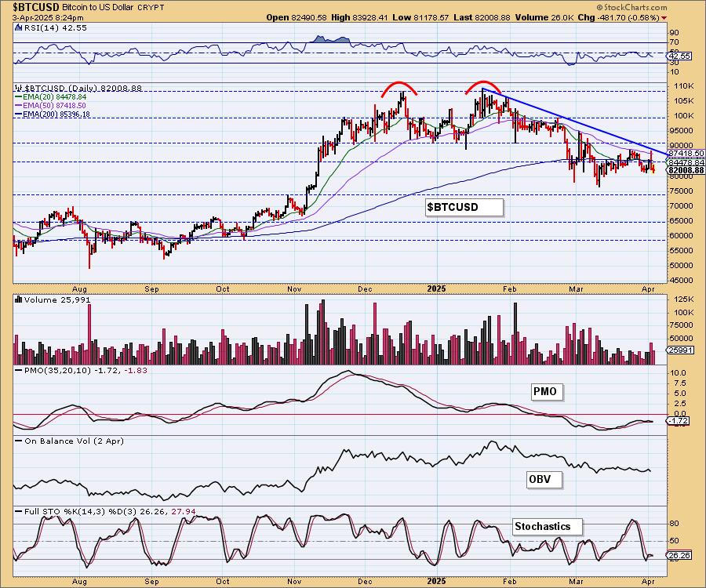
Task: Click the 110K price axis label
Action: click(684, 86)
